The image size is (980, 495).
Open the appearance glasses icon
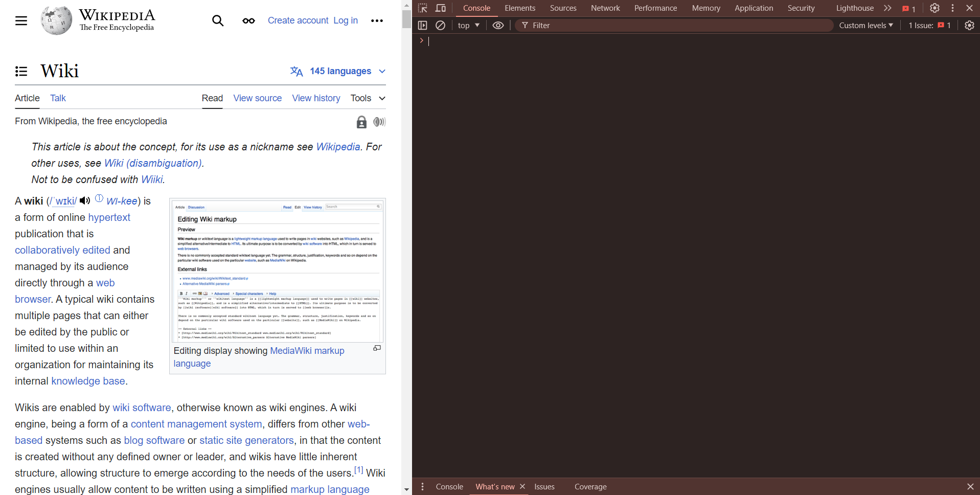point(248,21)
